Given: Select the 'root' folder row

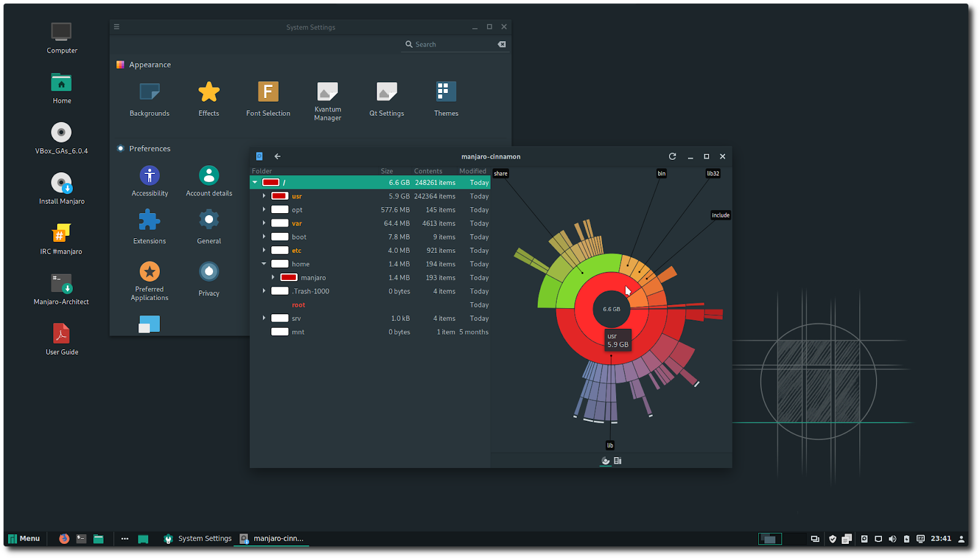Looking at the screenshot, I should (370, 304).
